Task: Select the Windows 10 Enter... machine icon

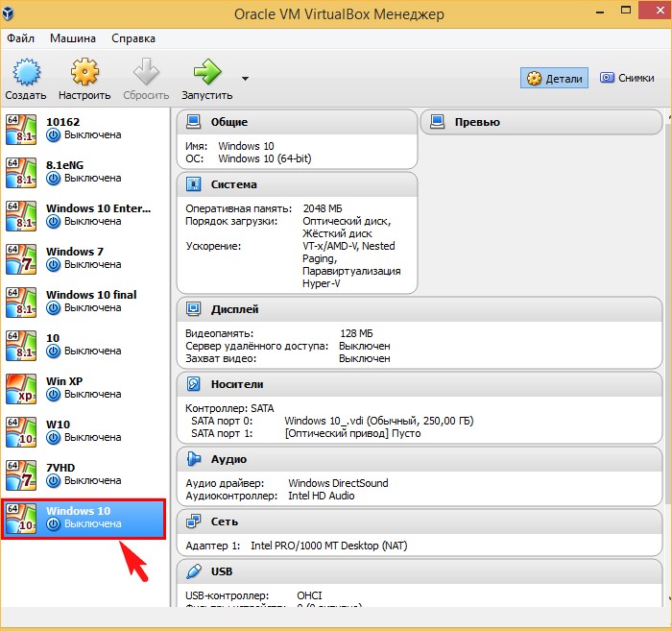Action: pos(21,216)
